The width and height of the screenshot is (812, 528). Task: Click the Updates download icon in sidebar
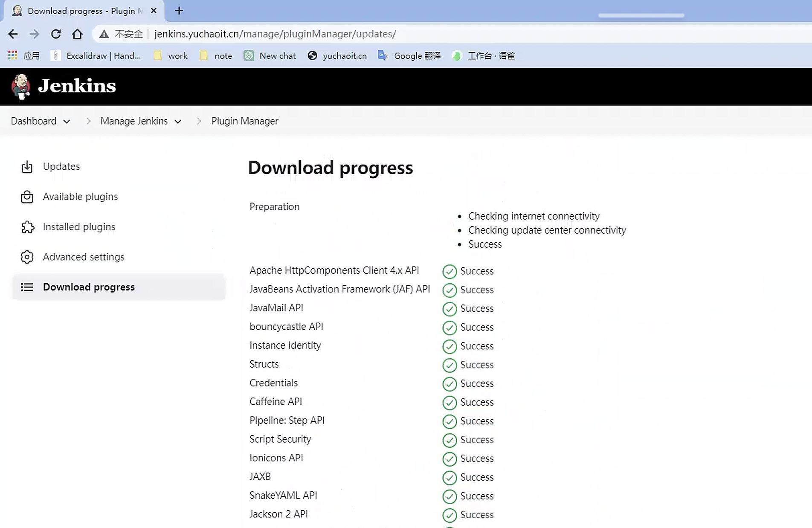pyautogui.click(x=27, y=167)
